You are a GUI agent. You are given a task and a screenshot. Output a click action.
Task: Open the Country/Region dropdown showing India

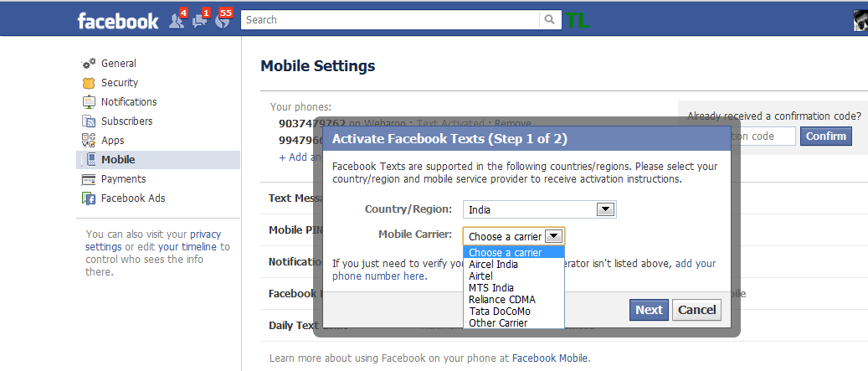[x=540, y=210]
